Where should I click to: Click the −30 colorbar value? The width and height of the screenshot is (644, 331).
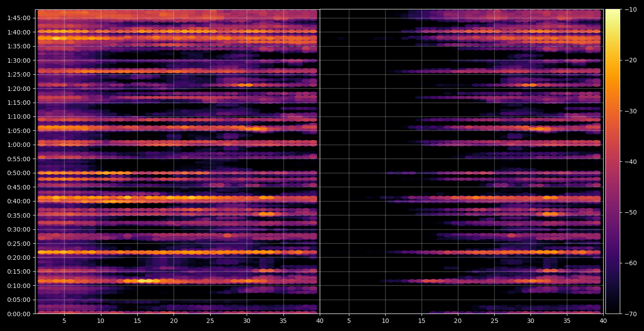[x=631, y=111]
